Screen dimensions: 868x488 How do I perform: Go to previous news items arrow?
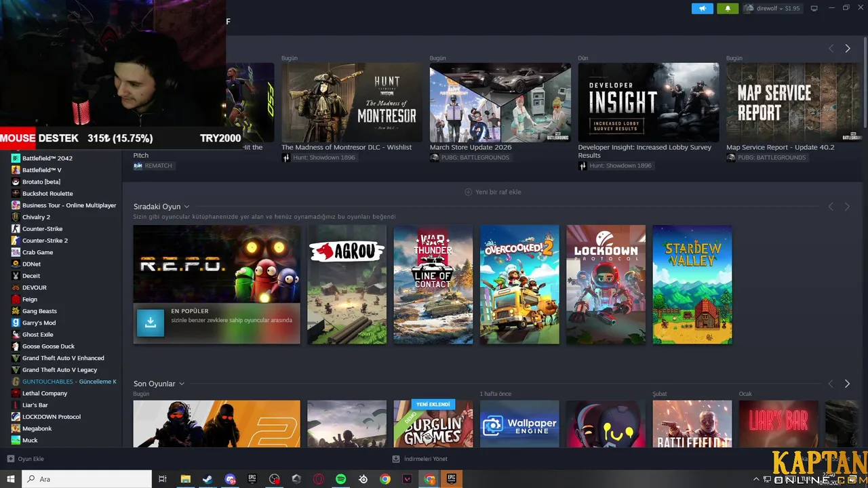click(x=831, y=48)
